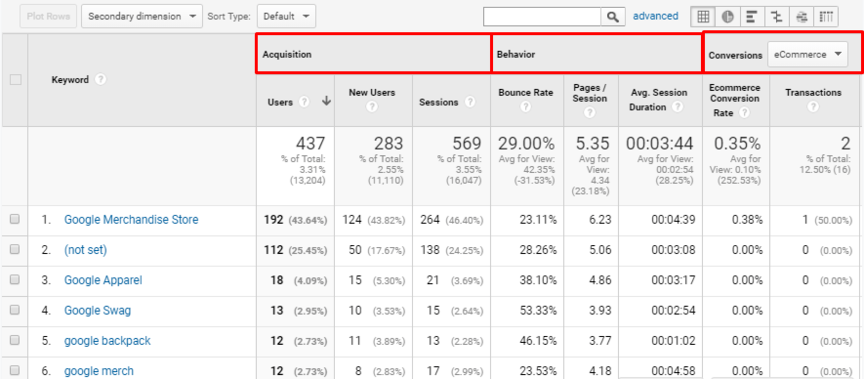Viewport: 864px width, 379px height.
Task: Open Google Merchandise Store keyword link
Action: pyautogui.click(x=131, y=219)
